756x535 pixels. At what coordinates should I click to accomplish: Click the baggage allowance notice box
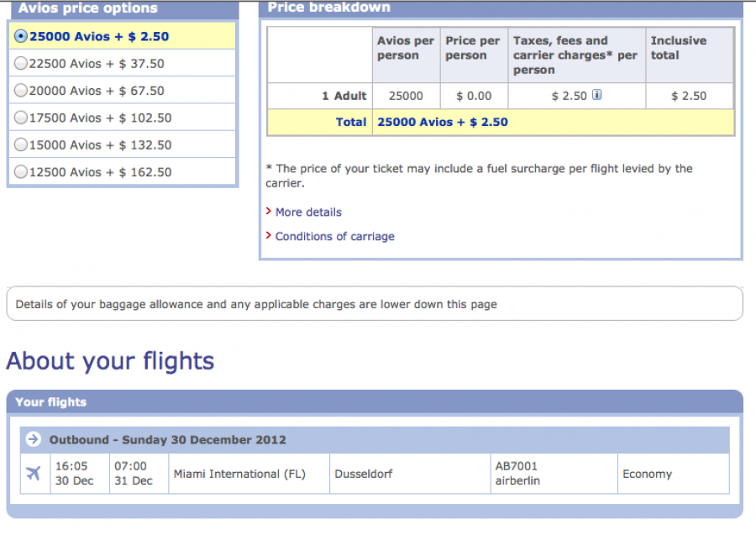pyautogui.click(x=374, y=304)
